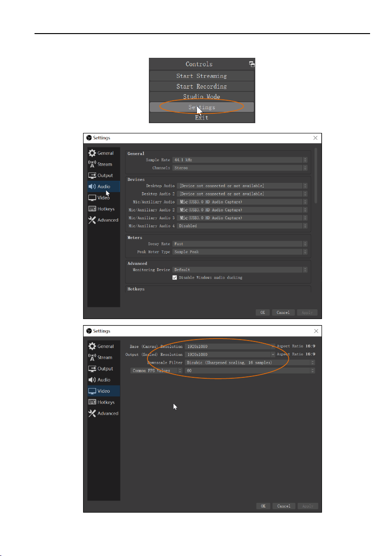Image resolution: width=392 pixels, height=556 pixels.
Task: Click Start Streaming in Controls panel
Action: click(202, 76)
